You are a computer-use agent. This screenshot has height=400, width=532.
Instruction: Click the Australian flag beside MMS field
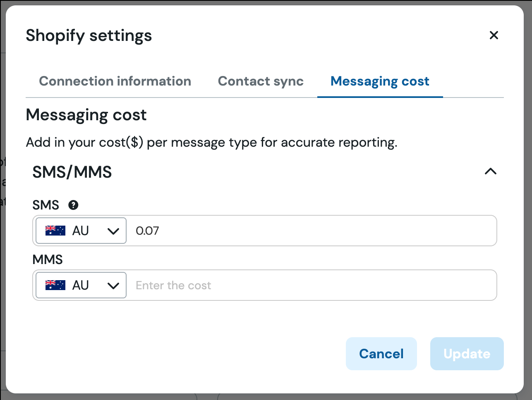click(55, 285)
